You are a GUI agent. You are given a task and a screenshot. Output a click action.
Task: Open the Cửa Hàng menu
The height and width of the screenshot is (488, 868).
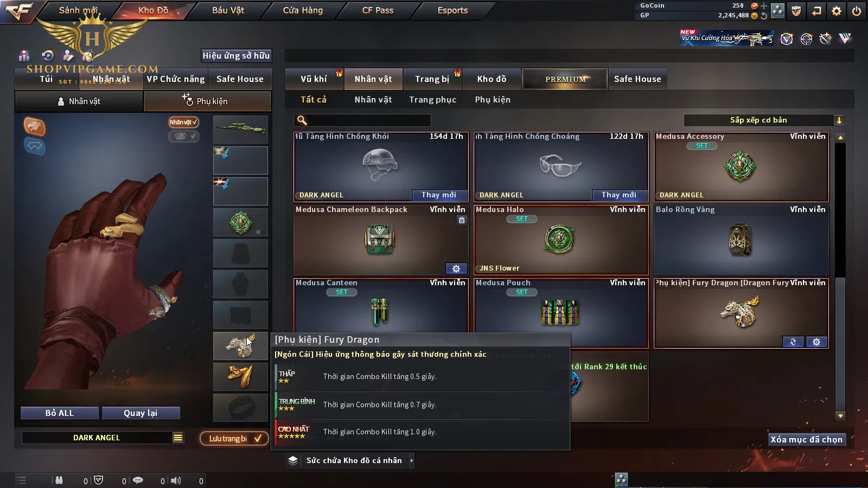tap(303, 10)
